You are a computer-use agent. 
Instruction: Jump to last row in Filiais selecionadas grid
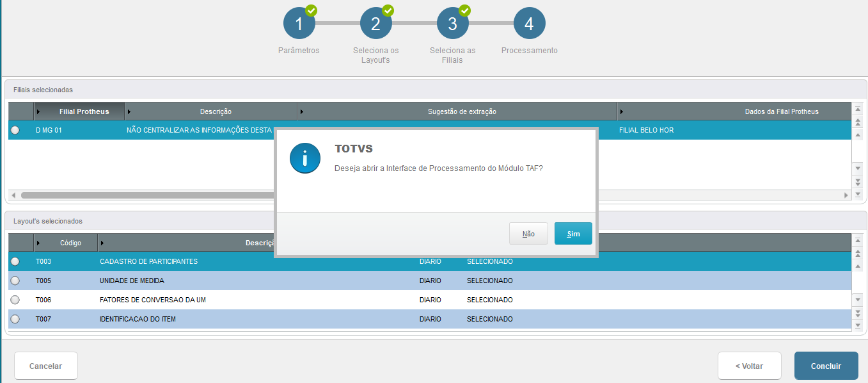coord(858,193)
